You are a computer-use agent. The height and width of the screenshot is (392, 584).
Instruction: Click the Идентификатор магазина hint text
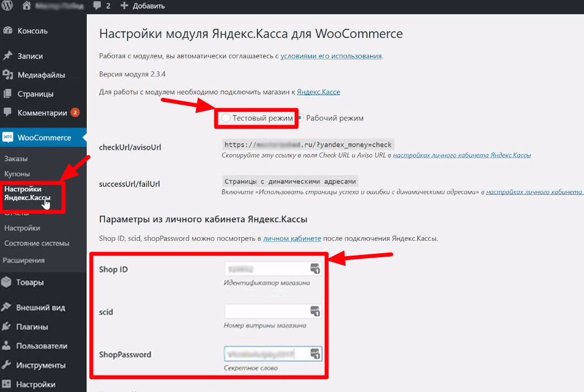click(x=266, y=283)
